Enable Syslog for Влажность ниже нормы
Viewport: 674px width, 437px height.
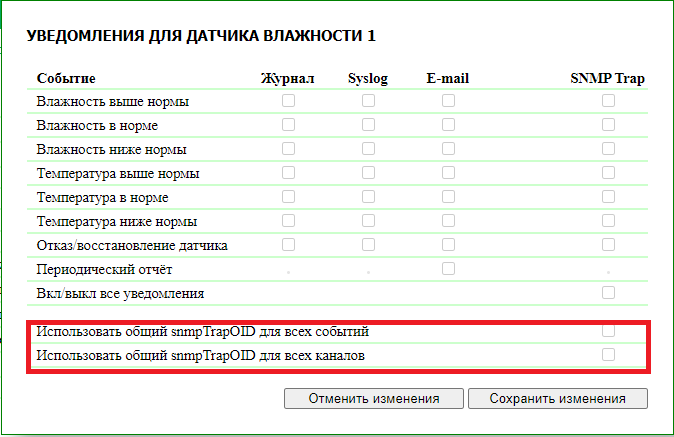point(368,149)
